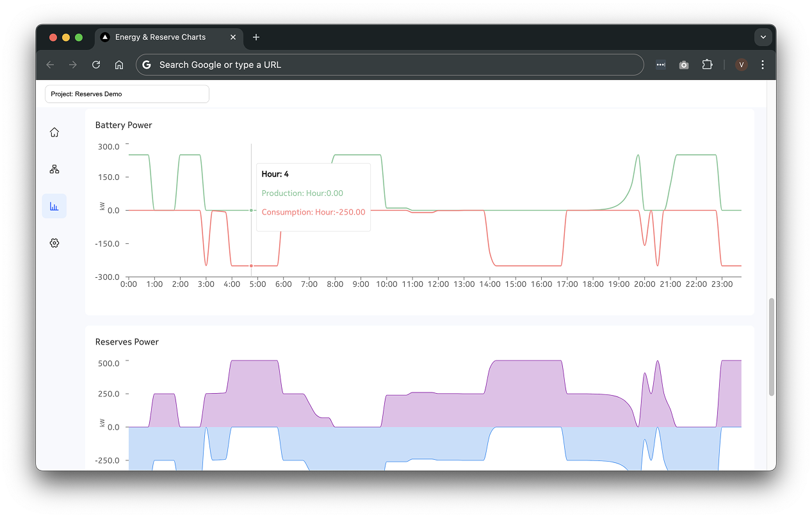The image size is (812, 518).
Task: Close the Energy & Reserve Charts tab
Action: [233, 37]
